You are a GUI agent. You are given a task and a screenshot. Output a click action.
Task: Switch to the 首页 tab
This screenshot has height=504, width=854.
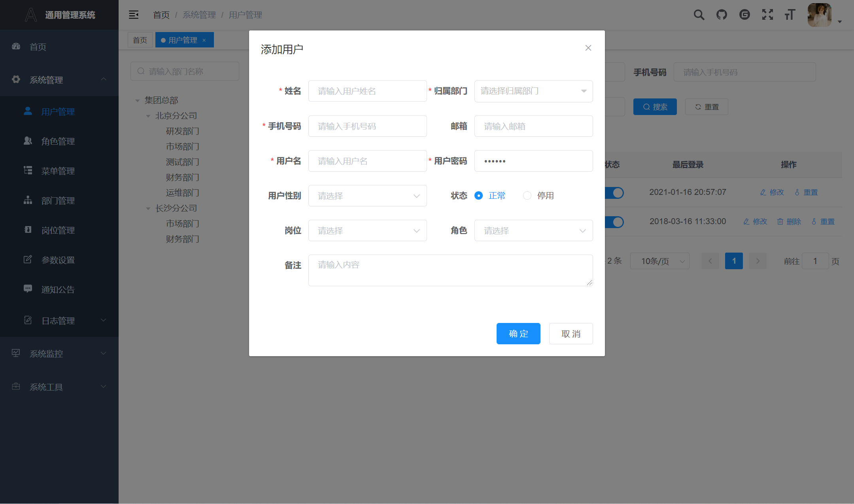point(140,40)
